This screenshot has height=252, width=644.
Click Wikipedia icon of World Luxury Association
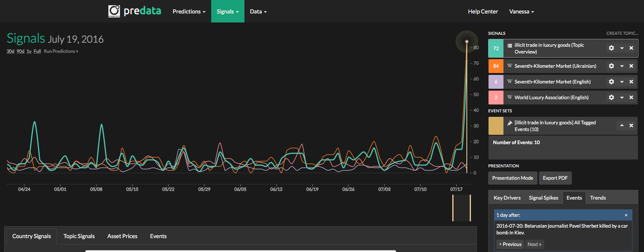pos(510,97)
